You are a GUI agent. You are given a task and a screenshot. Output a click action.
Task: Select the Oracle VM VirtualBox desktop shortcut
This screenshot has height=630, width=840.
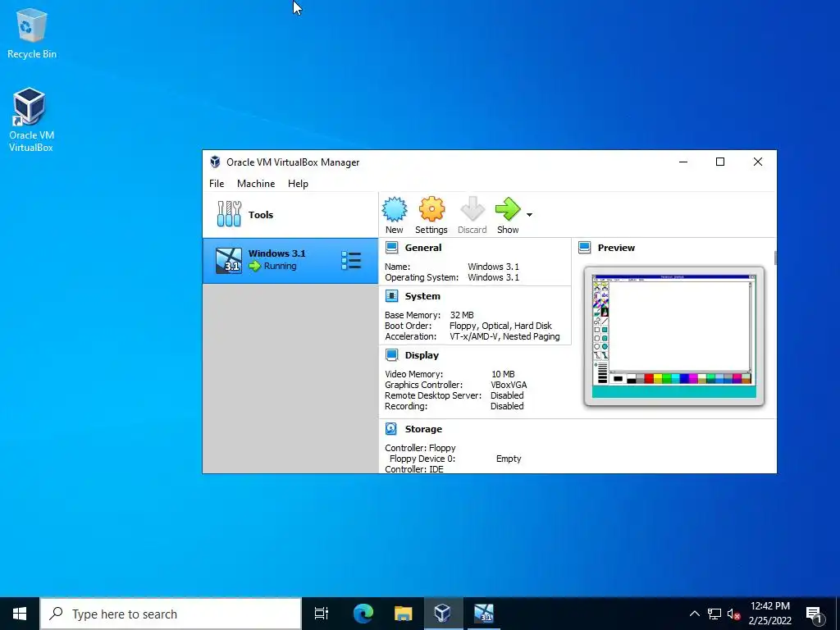[x=30, y=120]
